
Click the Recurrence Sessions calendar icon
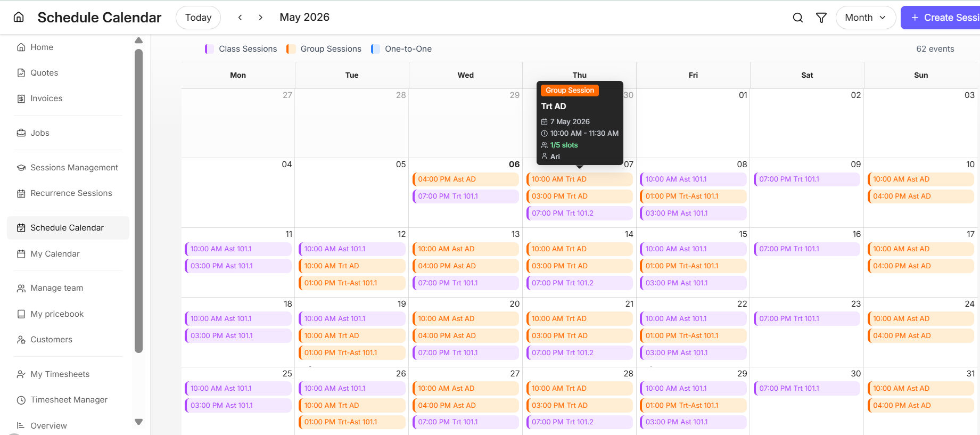pos(21,193)
